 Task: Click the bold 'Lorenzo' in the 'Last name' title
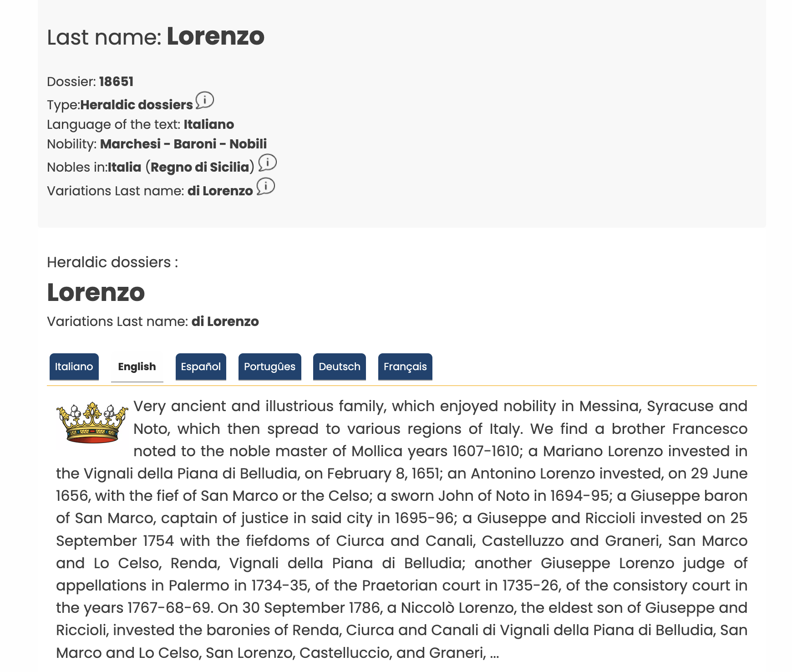pyautogui.click(x=215, y=36)
